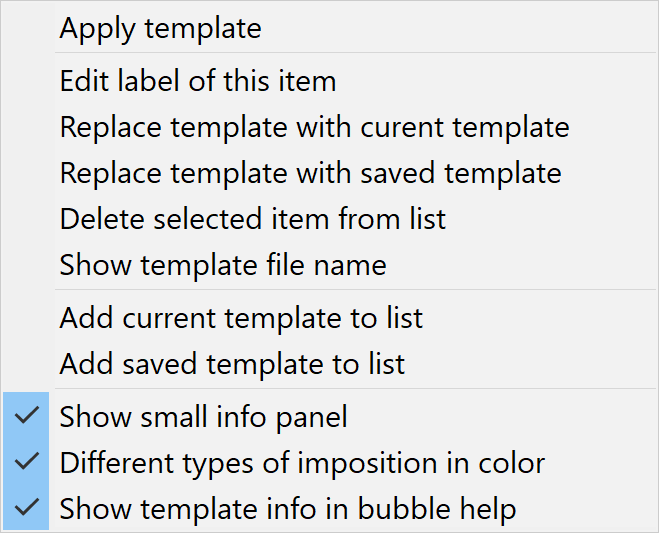Show template file name
The image size is (659, 533).
click(x=222, y=265)
